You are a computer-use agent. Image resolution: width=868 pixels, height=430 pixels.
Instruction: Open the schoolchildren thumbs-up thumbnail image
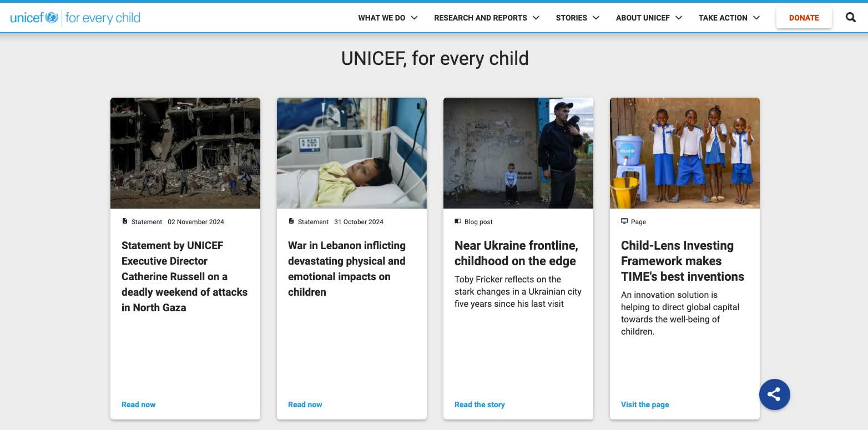coord(685,153)
